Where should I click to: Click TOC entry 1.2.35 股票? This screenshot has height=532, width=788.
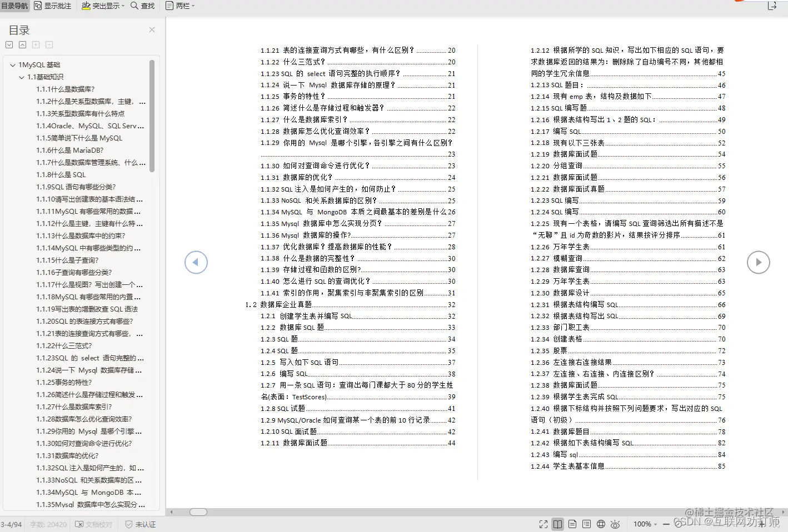tap(628, 351)
